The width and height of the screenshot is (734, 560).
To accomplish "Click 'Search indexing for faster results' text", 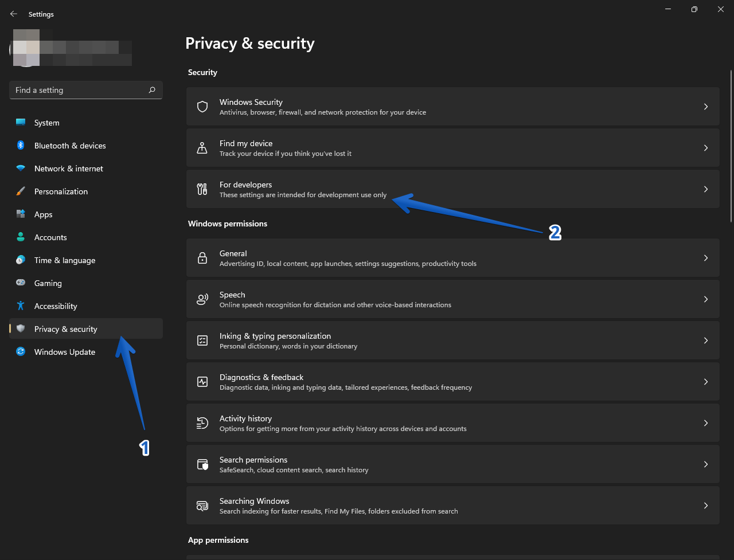I will point(339,511).
